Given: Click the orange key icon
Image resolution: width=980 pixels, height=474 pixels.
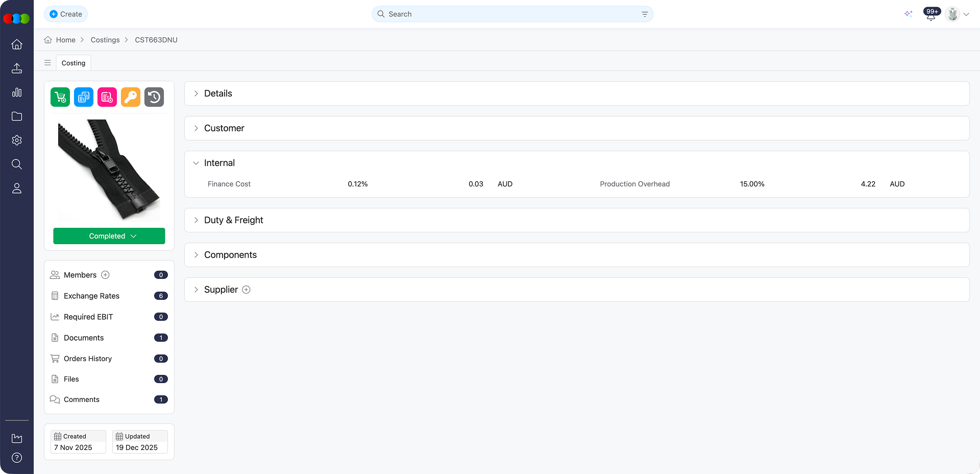Looking at the screenshot, I should point(131,97).
